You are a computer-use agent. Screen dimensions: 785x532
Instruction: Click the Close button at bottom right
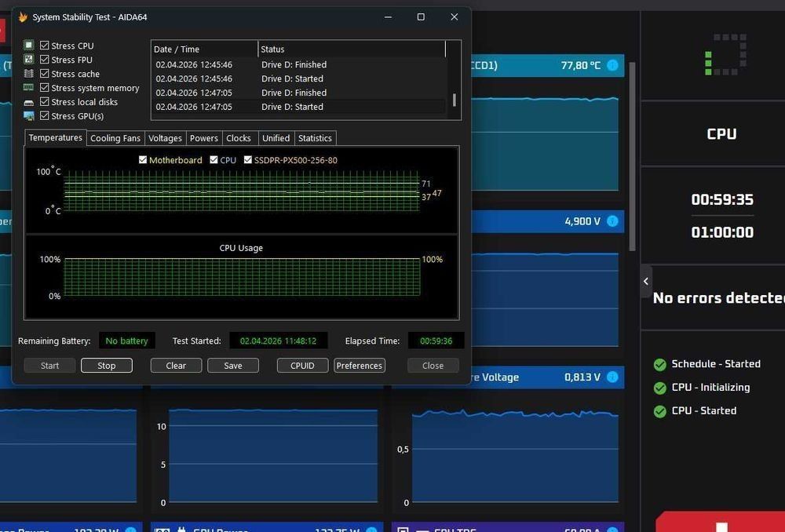pyautogui.click(x=433, y=366)
